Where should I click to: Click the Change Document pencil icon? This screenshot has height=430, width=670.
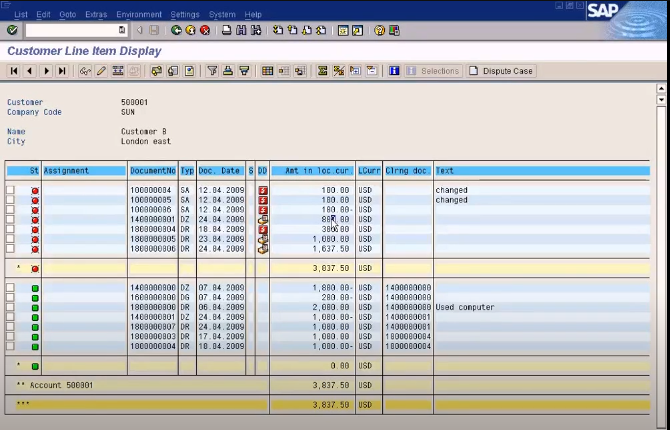pos(101,71)
